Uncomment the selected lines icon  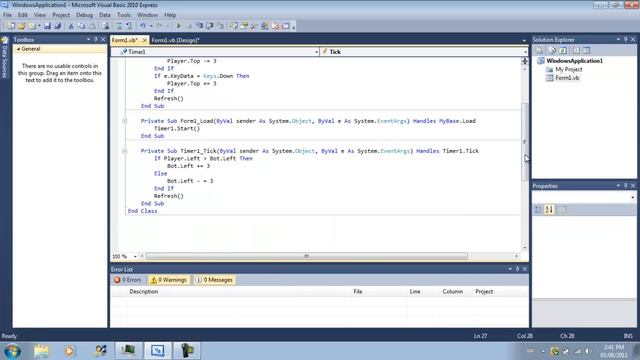click(x=129, y=26)
